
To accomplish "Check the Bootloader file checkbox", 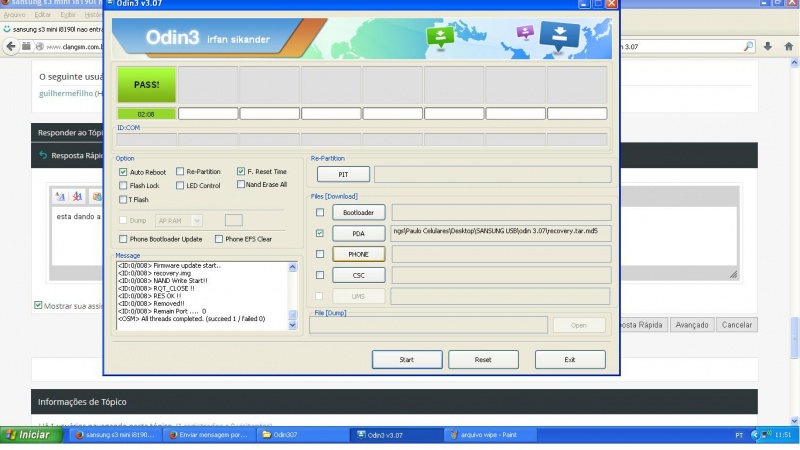I will click(320, 212).
